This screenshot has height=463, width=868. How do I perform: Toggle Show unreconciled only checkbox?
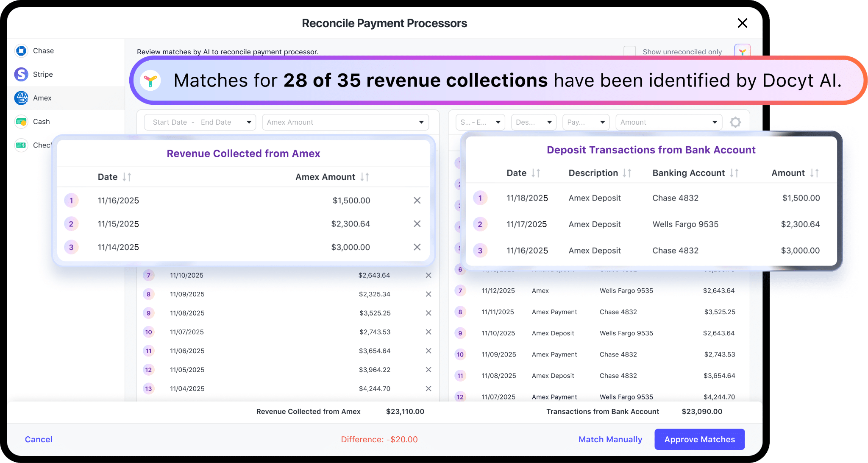630,51
